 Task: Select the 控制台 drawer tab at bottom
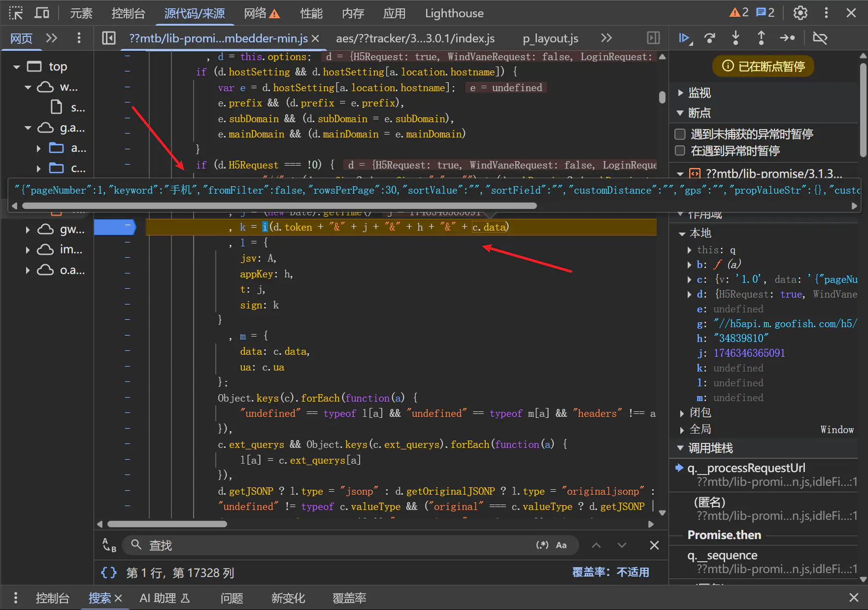(x=52, y=598)
